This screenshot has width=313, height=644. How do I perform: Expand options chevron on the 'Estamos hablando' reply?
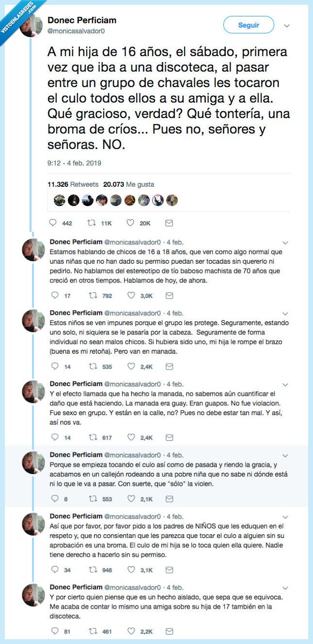pyautogui.click(x=285, y=242)
